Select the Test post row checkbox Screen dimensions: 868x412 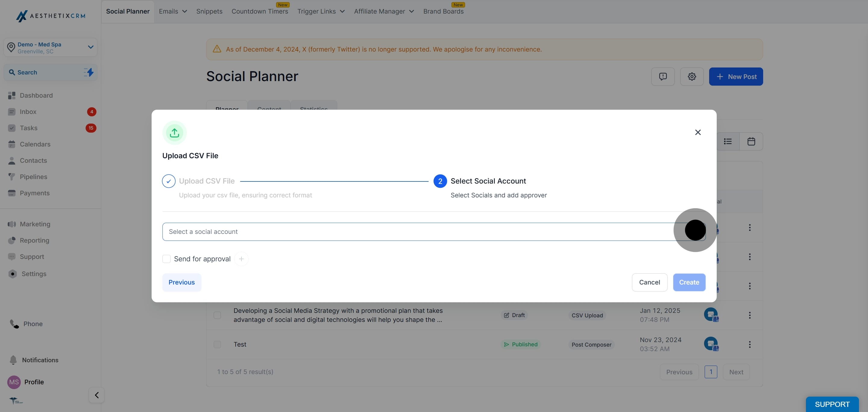click(217, 344)
